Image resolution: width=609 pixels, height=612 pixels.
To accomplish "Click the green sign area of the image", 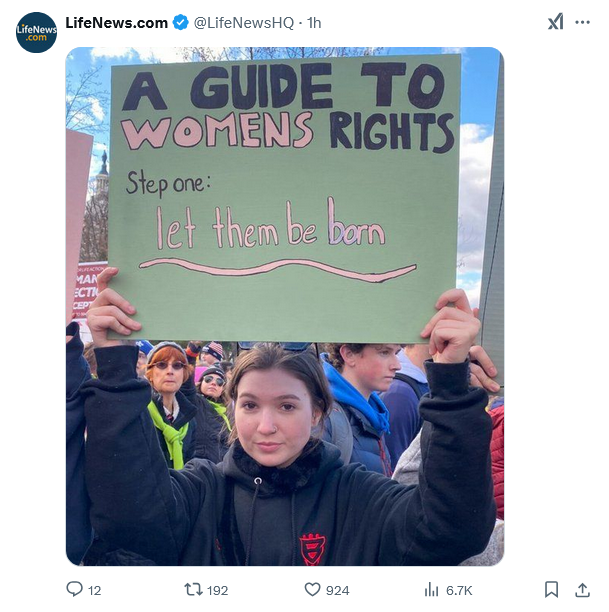I will coord(284,197).
